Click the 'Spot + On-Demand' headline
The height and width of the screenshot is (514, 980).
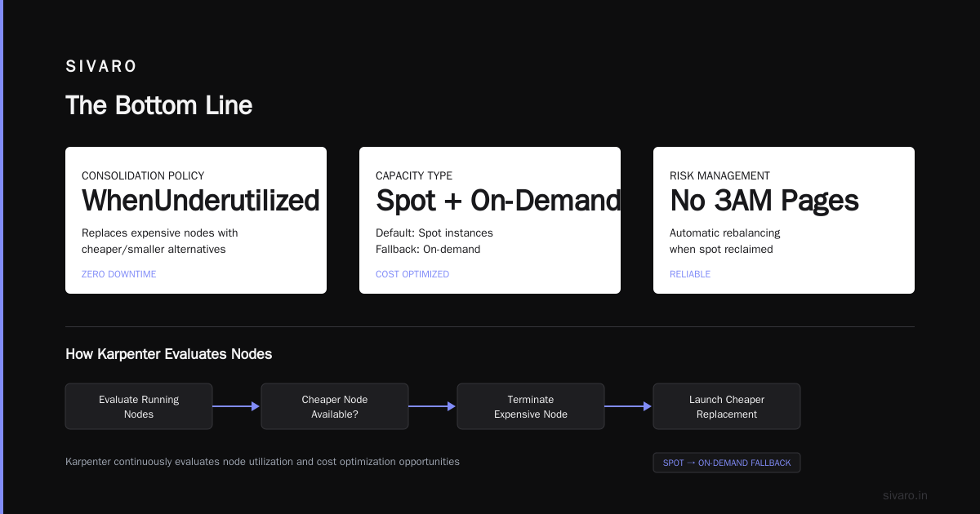pos(498,201)
